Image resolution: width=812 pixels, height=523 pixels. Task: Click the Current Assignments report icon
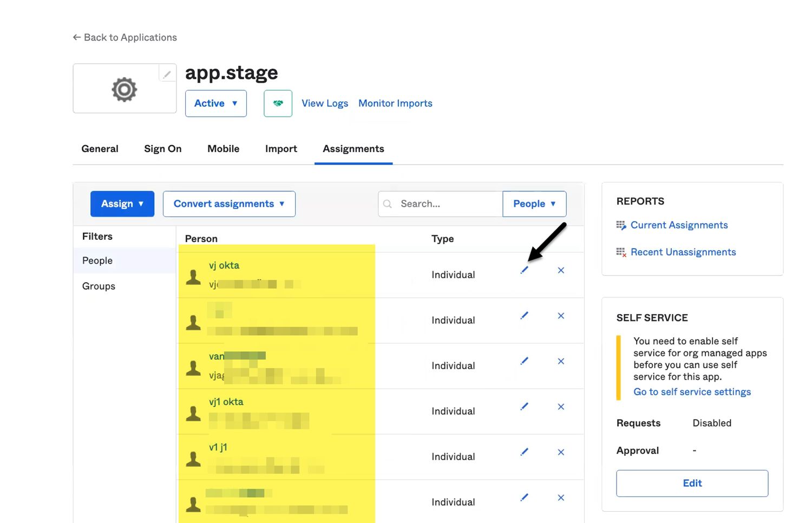coord(621,225)
